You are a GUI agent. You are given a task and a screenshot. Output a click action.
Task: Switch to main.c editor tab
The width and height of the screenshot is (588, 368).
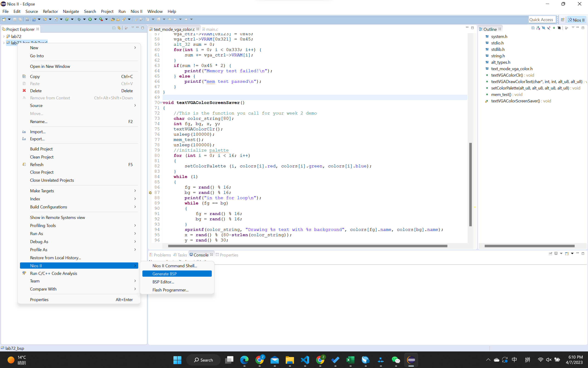pyautogui.click(x=210, y=29)
